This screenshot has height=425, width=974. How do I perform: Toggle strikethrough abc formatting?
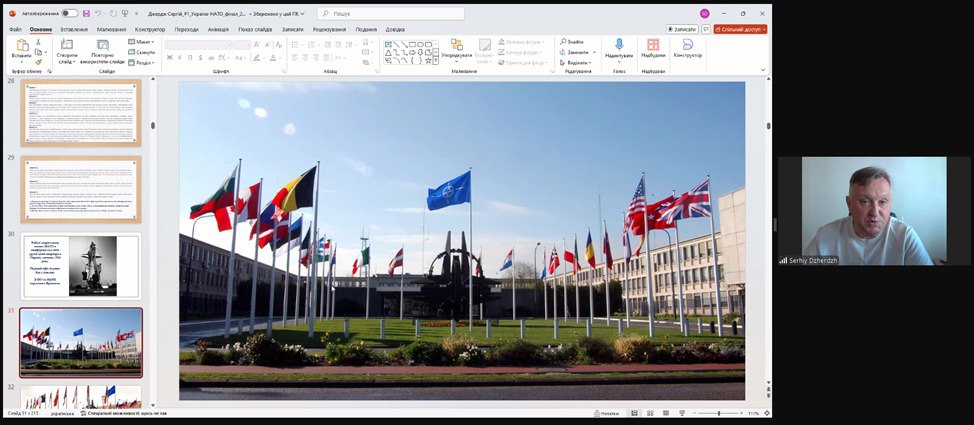pos(211,58)
